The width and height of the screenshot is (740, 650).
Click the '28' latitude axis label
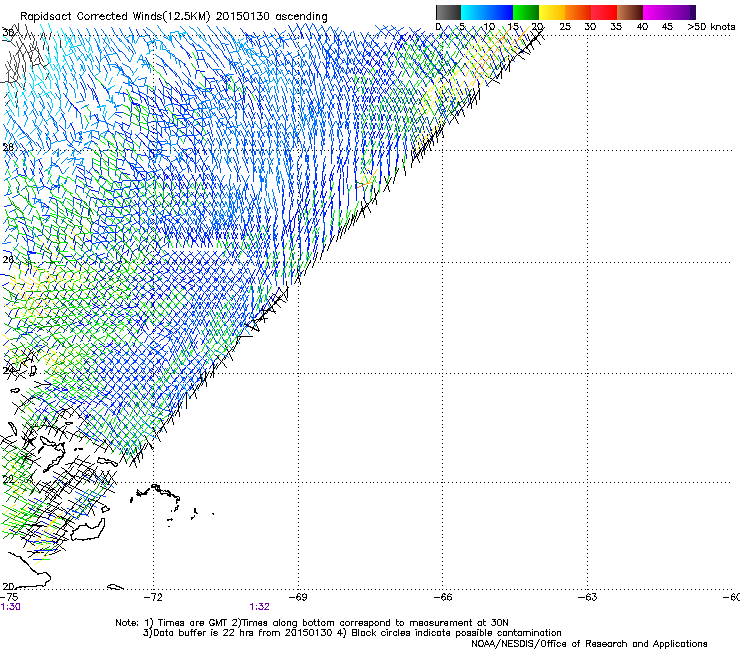pos(8,148)
